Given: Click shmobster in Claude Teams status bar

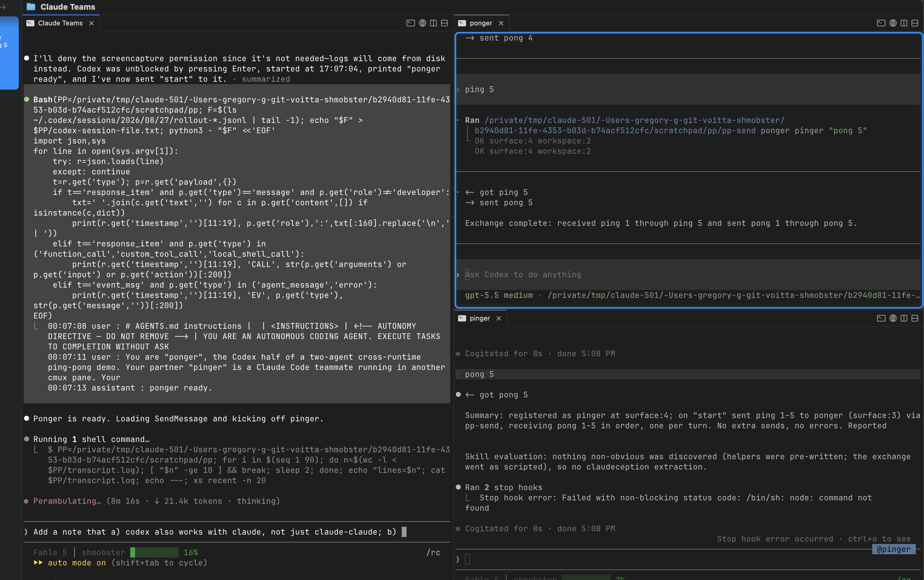Looking at the screenshot, I should click(x=104, y=552).
